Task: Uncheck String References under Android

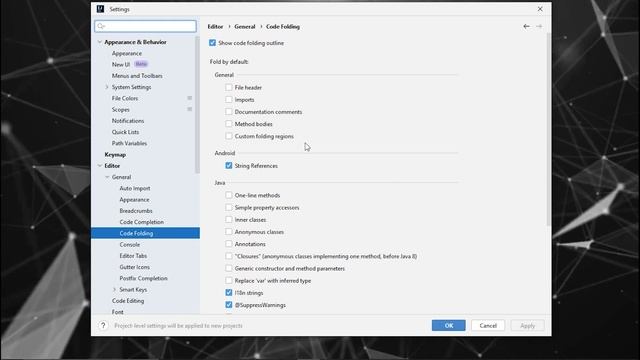Action: 229,165
